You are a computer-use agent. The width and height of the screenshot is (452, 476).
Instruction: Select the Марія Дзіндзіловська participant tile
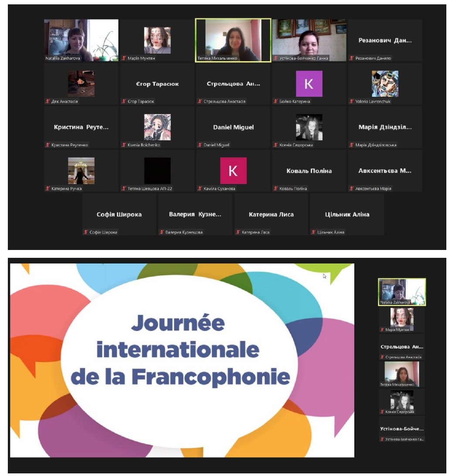pos(385,127)
